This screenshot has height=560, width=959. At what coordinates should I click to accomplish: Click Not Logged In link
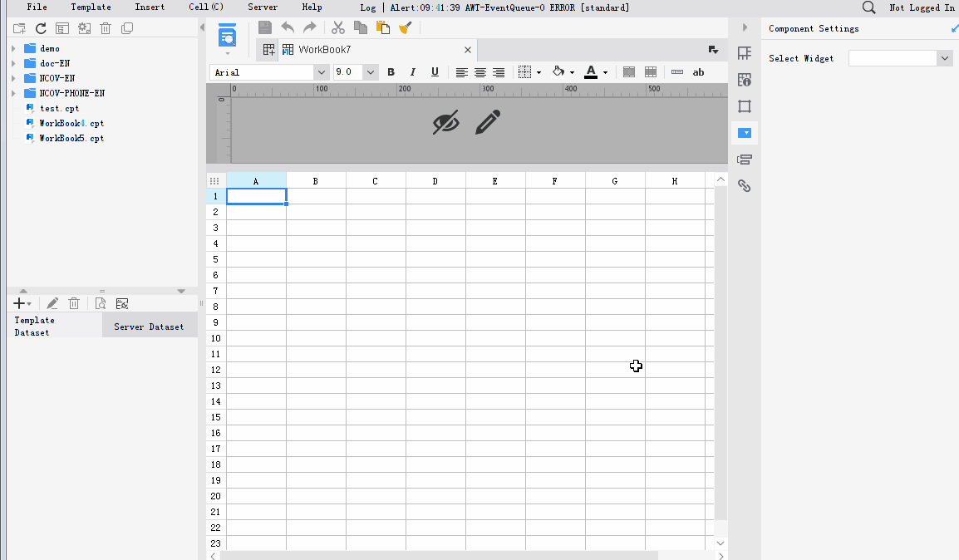coord(922,7)
